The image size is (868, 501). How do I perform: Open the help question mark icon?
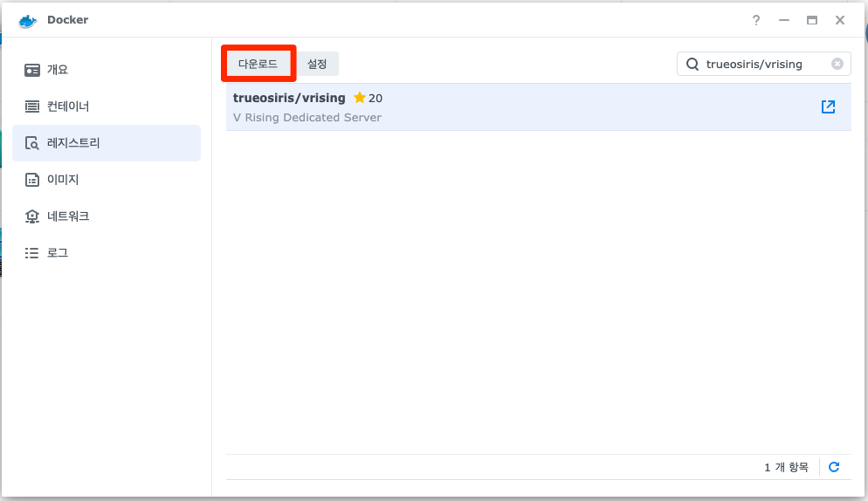755,20
